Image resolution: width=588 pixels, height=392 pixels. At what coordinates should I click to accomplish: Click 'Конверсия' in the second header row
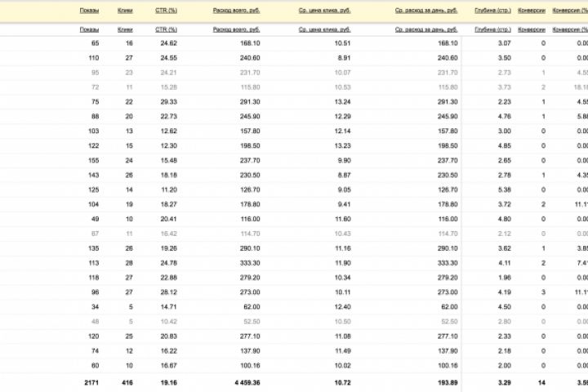pos(531,29)
